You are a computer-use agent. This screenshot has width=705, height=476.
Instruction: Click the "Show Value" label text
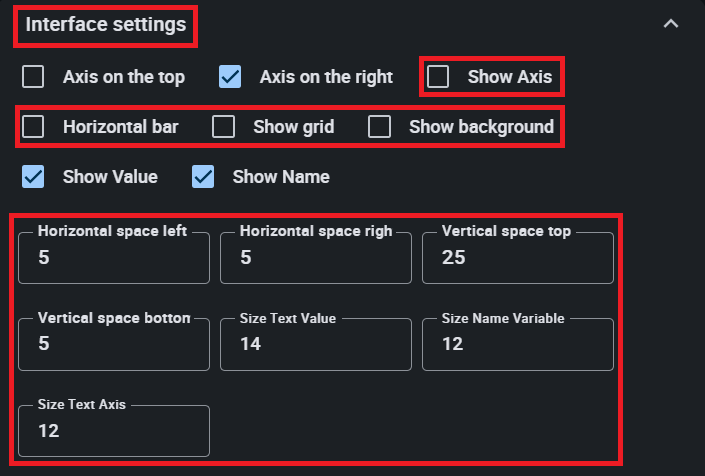[110, 177]
